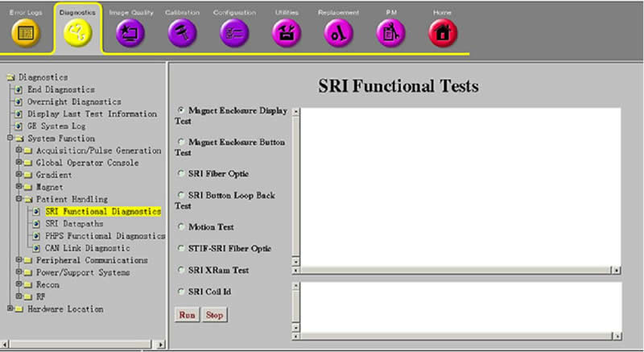This screenshot has width=644, height=352.
Task: Select the SRI XRam Test radio button
Action: (x=181, y=270)
